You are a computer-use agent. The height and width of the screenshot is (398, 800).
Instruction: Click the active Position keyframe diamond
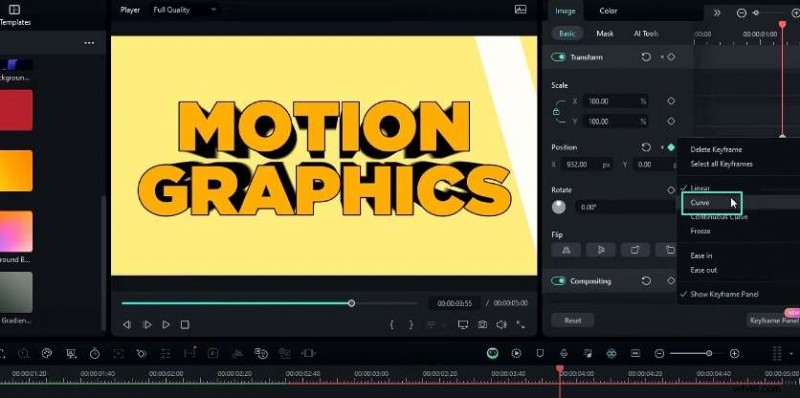point(671,147)
